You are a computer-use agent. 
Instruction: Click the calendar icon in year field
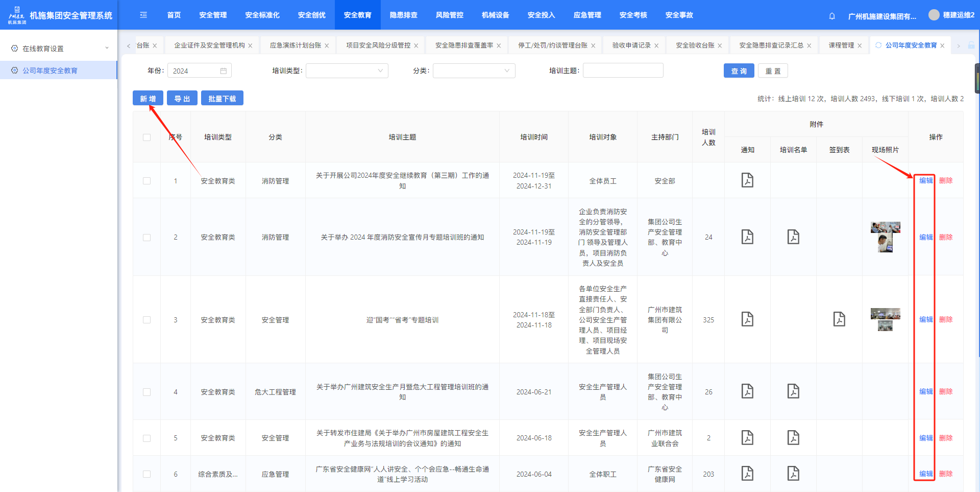point(224,71)
